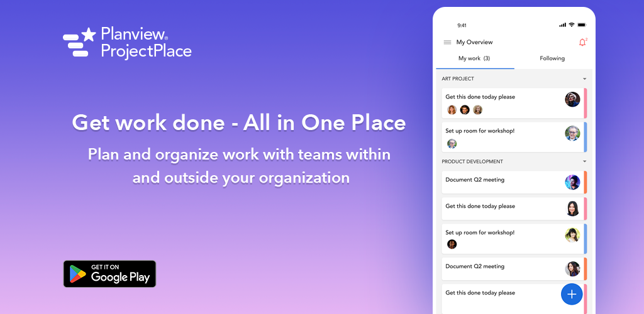Switch to the Following tab
Image resolution: width=644 pixels, height=314 pixels.
click(x=552, y=58)
